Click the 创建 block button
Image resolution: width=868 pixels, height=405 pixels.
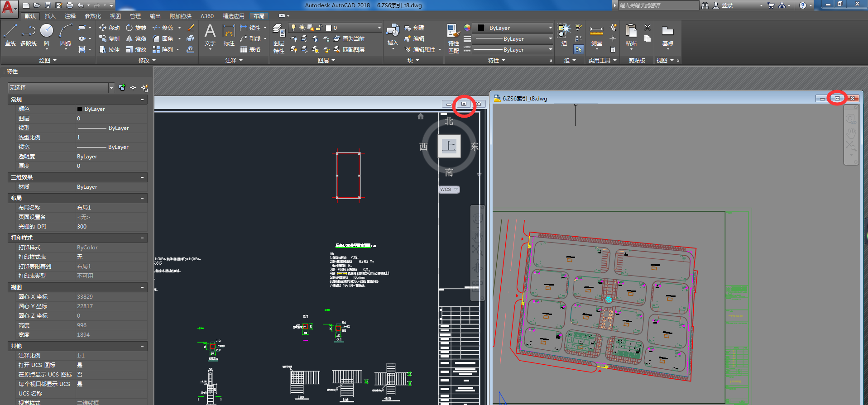[x=414, y=28]
